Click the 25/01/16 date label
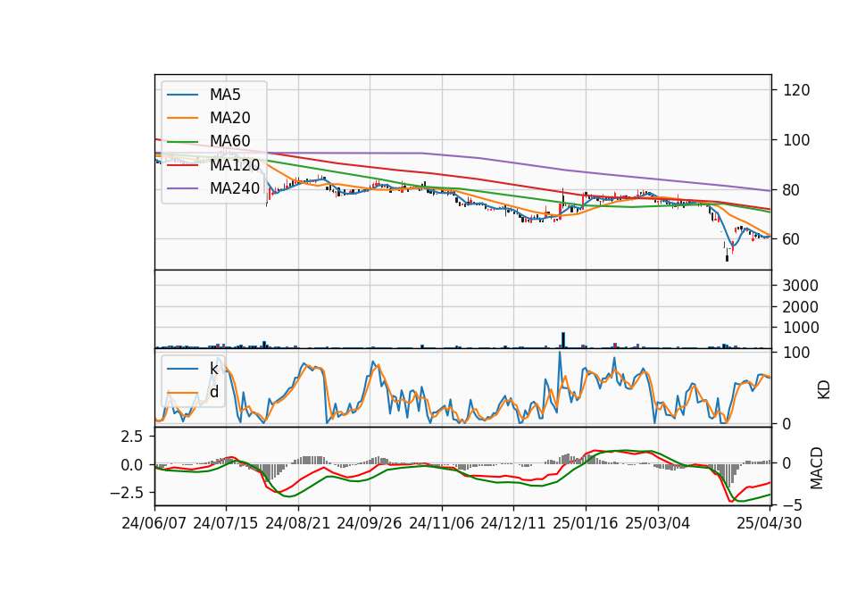This screenshot has width=857, height=616. [x=586, y=523]
